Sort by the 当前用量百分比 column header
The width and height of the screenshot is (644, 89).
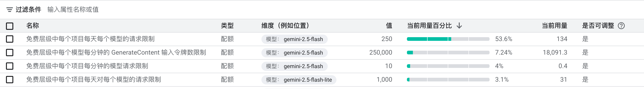(x=429, y=25)
